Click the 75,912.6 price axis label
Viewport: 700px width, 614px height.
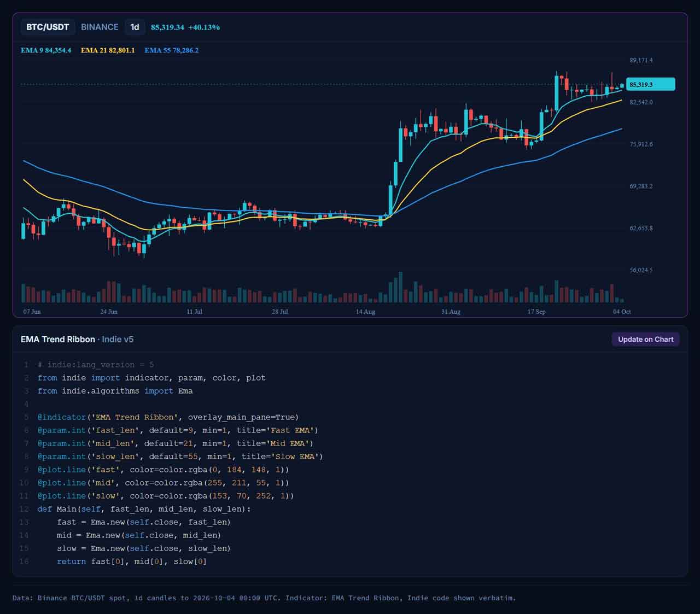point(641,144)
